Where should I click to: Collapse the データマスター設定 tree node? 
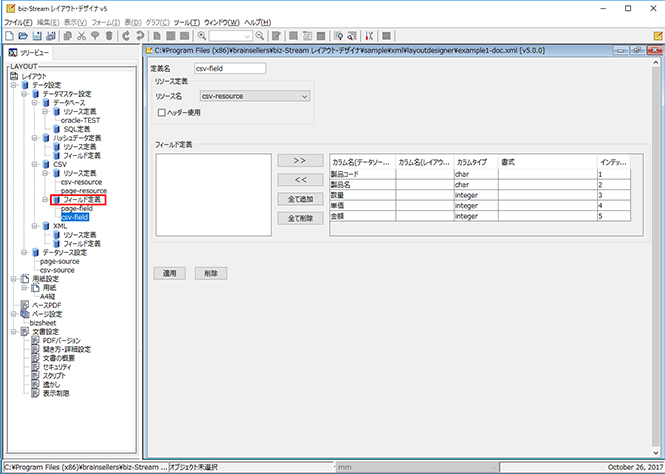(24, 94)
